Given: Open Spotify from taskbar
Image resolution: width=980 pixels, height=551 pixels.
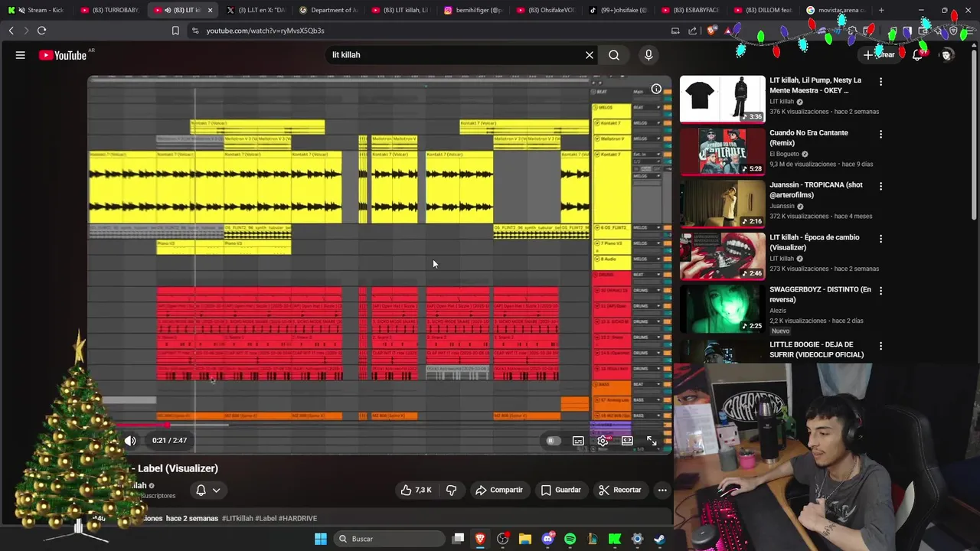Looking at the screenshot, I should [x=570, y=539].
